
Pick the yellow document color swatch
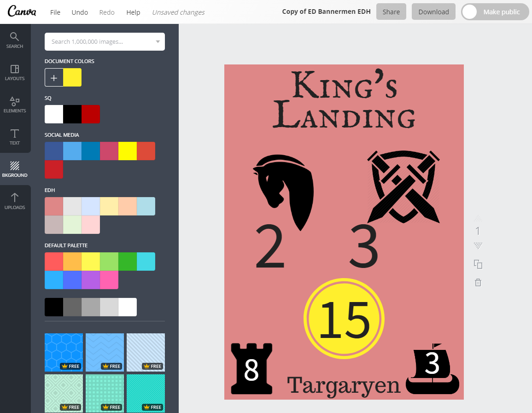pyautogui.click(x=72, y=77)
